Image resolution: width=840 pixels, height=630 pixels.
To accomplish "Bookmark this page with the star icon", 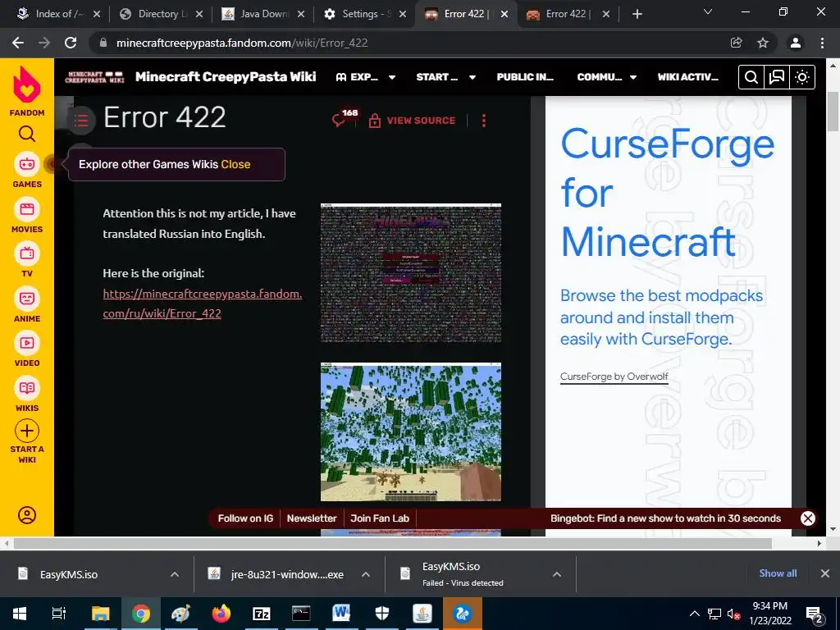I will pyautogui.click(x=763, y=43).
